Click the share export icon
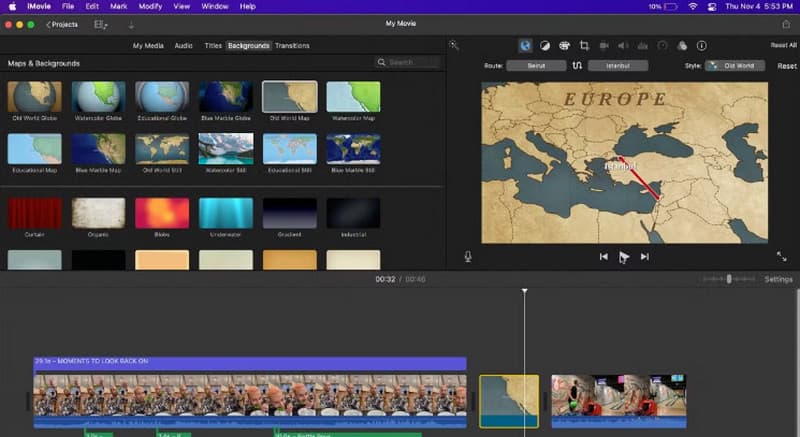Image resolution: width=800 pixels, height=437 pixels. click(786, 24)
